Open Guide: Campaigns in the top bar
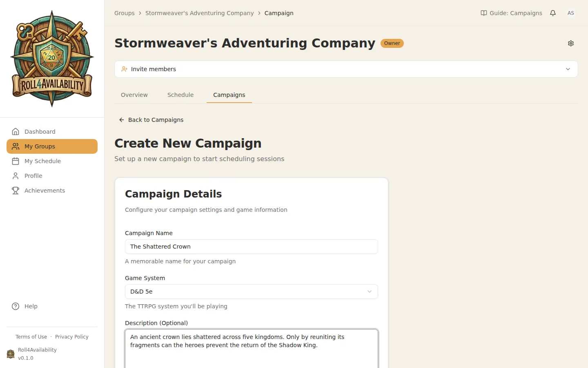 click(x=511, y=13)
